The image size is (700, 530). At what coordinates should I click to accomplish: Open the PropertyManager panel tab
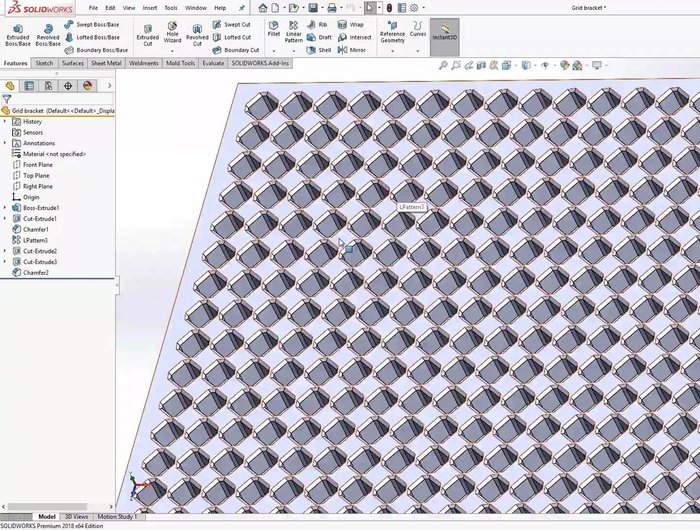[x=30, y=86]
